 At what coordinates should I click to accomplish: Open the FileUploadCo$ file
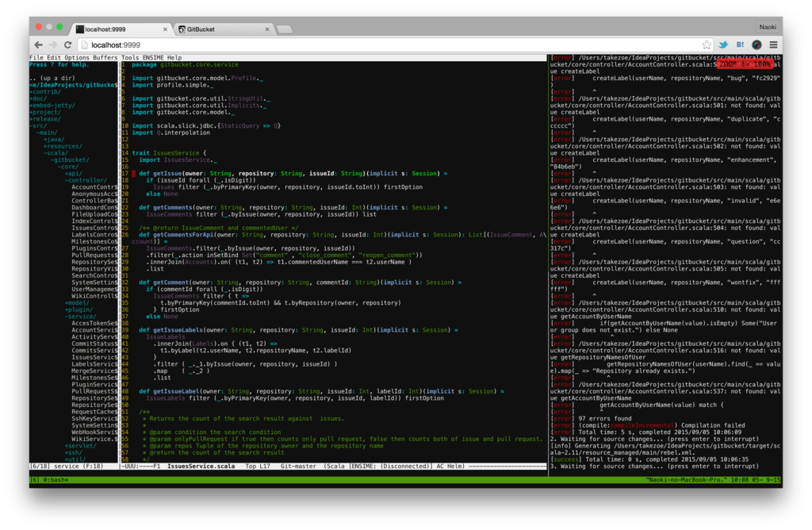94,214
